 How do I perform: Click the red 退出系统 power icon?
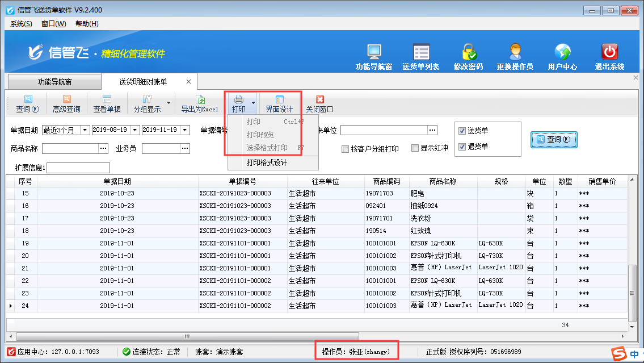coord(609,52)
